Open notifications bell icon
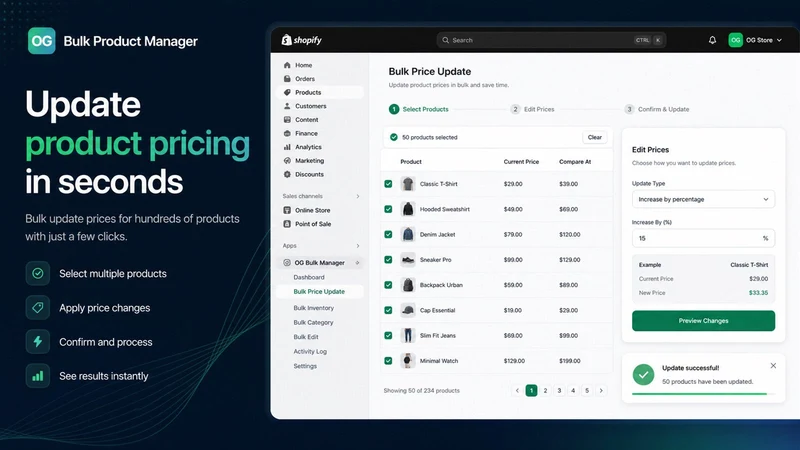 coord(712,40)
